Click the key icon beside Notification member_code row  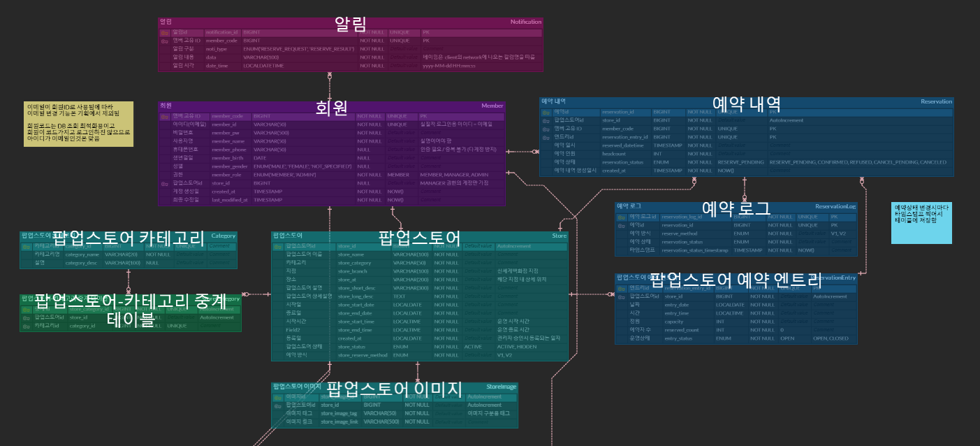point(165,41)
